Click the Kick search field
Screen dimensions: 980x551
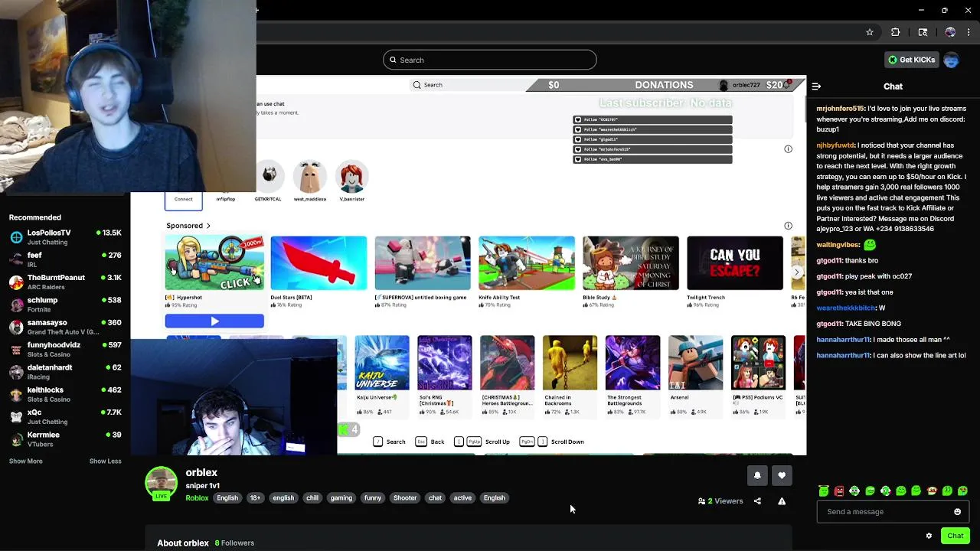point(490,60)
